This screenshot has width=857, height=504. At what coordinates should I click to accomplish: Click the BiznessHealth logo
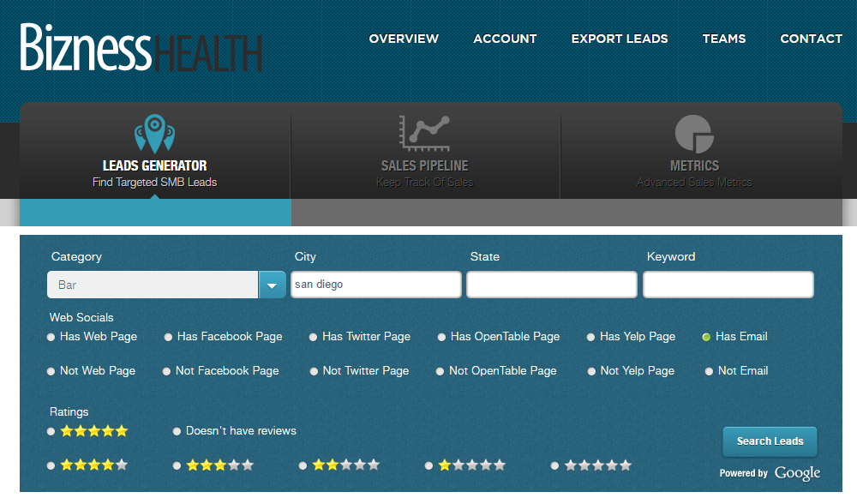(x=141, y=47)
